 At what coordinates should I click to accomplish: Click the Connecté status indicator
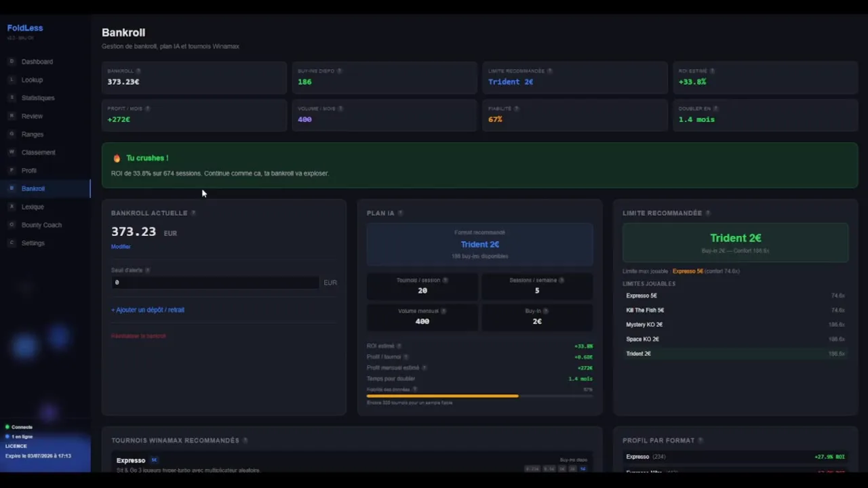click(19, 427)
